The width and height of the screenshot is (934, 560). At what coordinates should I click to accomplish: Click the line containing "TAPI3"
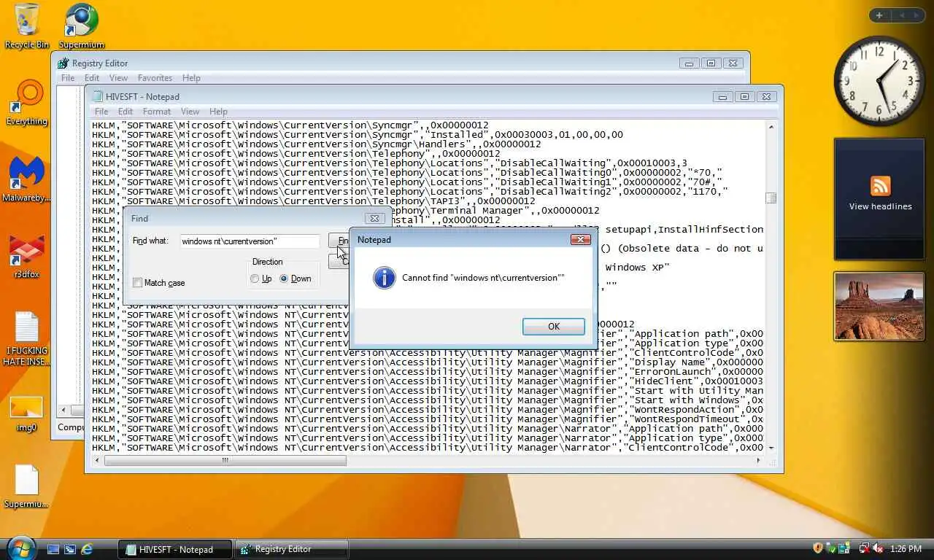point(314,201)
